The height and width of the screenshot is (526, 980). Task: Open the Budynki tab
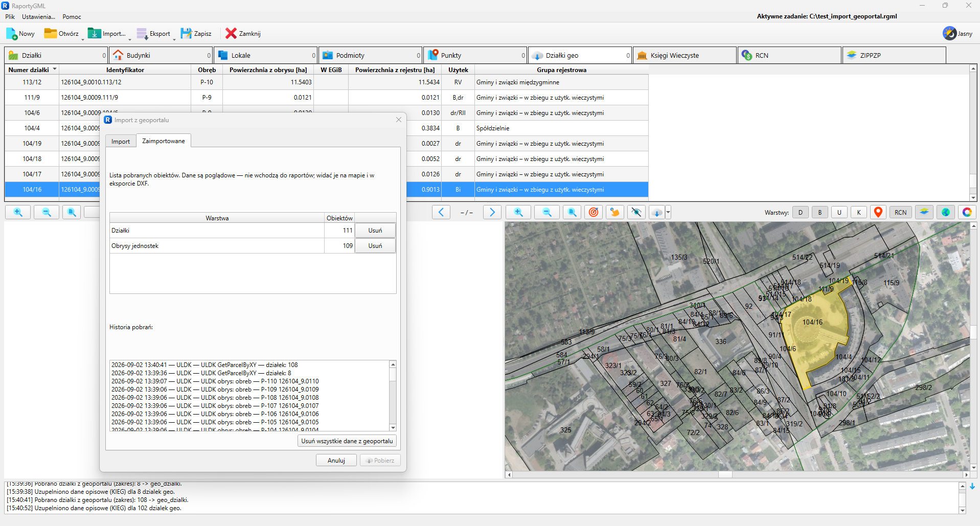pos(161,55)
